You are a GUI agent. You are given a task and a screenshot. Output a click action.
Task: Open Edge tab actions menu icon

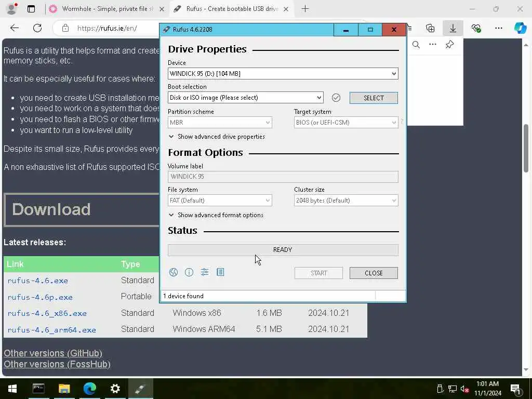31,9
